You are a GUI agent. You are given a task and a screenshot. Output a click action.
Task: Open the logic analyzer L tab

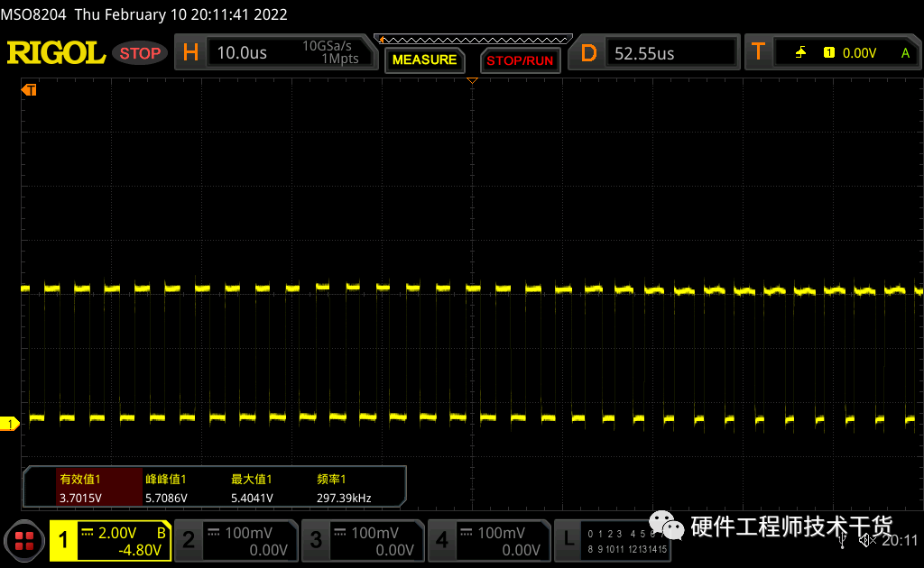[x=568, y=539]
